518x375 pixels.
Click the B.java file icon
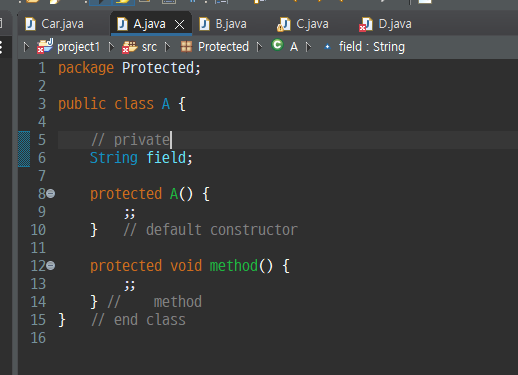tap(204, 24)
